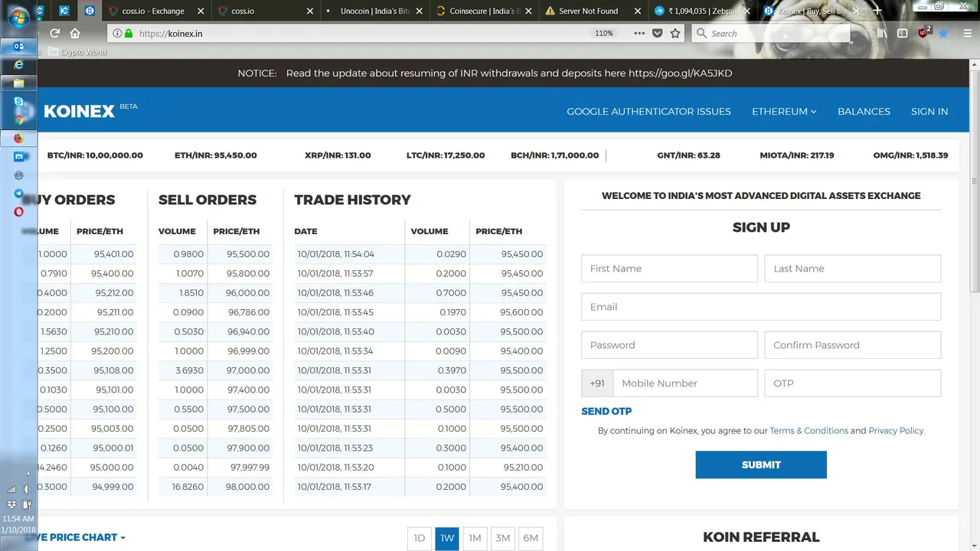Switch to the Unocoin tab
Screen dimensions: 980x551
click(x=374, y=11)
